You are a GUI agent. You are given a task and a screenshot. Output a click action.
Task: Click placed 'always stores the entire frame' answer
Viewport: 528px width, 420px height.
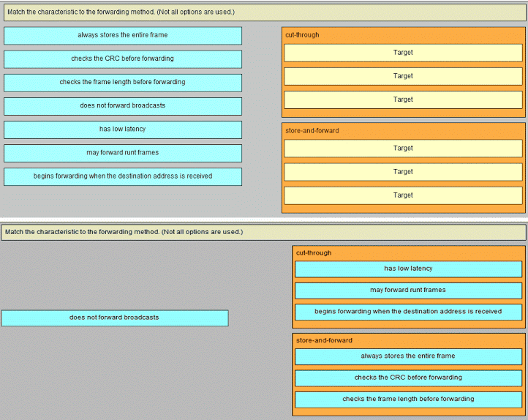pyautogui.click(x=408, y=356)
